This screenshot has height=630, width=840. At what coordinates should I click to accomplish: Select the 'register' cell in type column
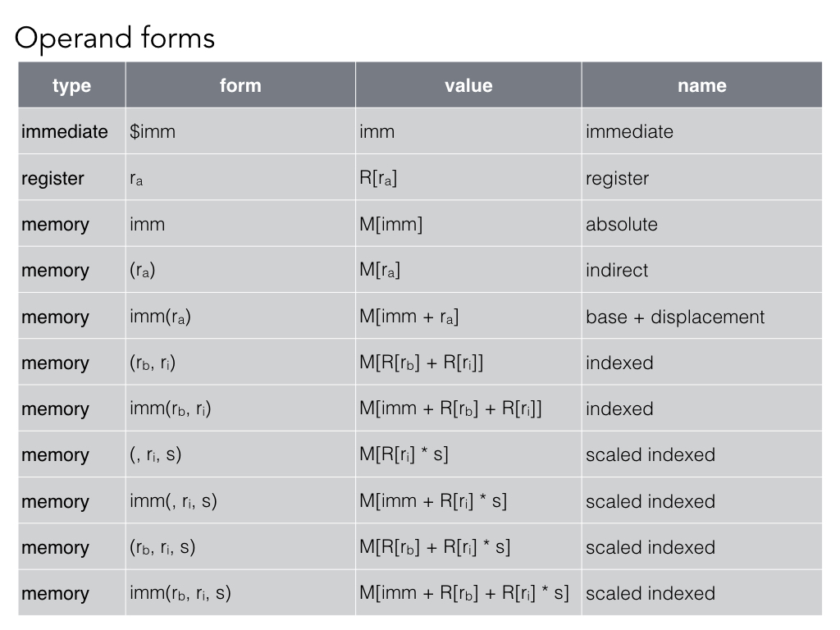(x=52, y=178)
